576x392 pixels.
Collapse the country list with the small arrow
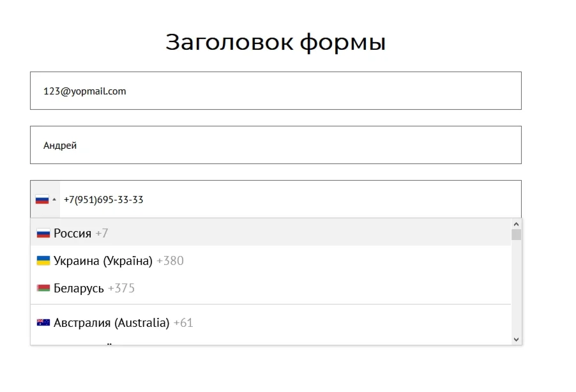pyautogui.click(x=54, y=200)
